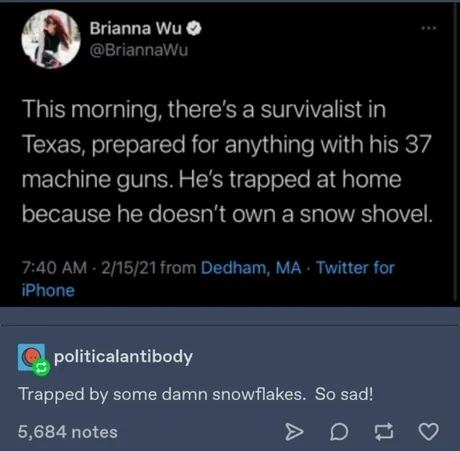
Task: Open the Dedham, MA location link
Action: coord(251,268)
